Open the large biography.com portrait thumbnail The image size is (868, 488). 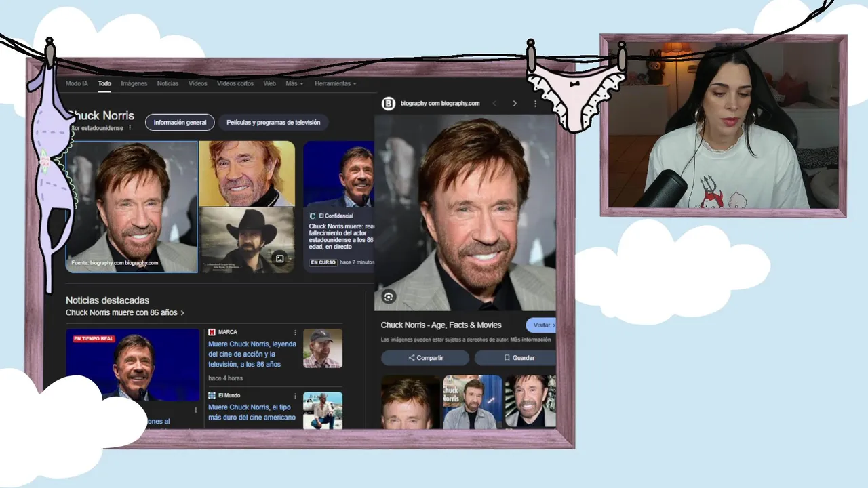coord(132,207)
